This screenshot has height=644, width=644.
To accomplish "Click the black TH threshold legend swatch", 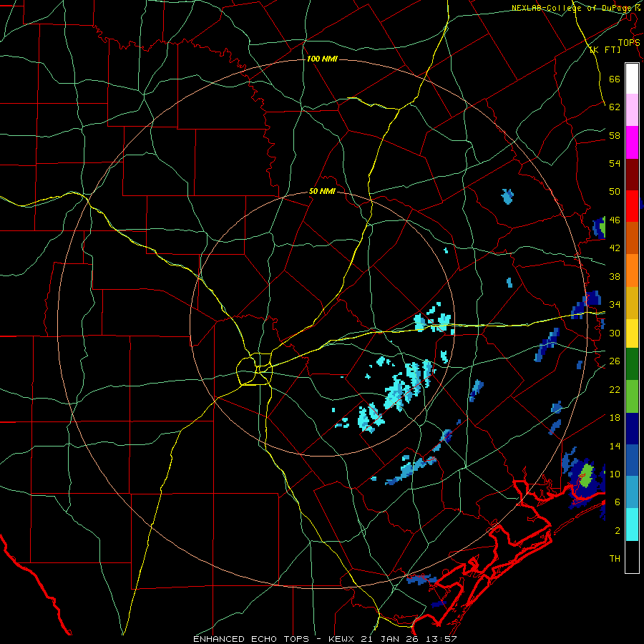I will click(632, 557).
